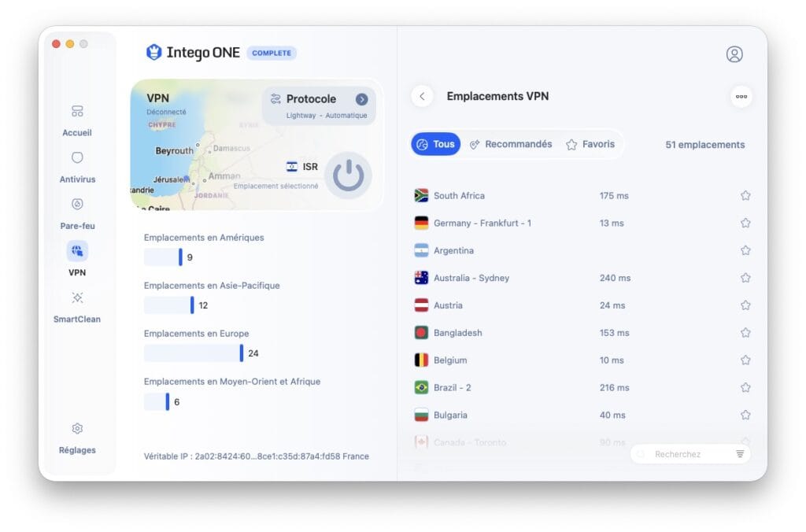This screenshot has height=532, width=806.
Task: Favorite Argentina with its star
Action: tap(745, 250)
